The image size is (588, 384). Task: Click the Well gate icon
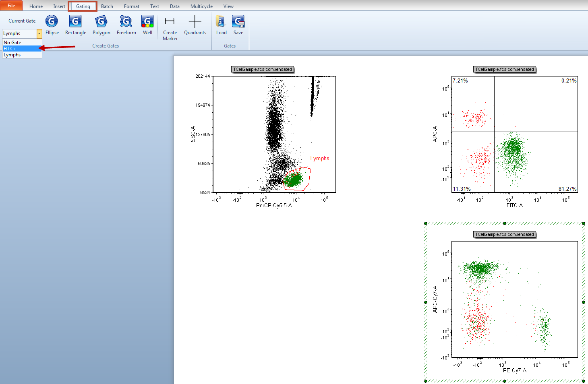pos(147,25)
